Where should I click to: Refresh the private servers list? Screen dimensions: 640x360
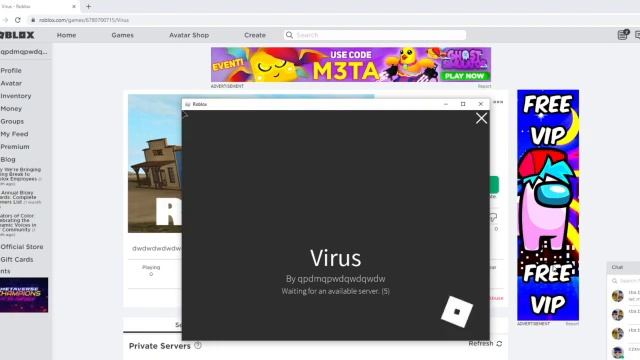tap(485, 344)
